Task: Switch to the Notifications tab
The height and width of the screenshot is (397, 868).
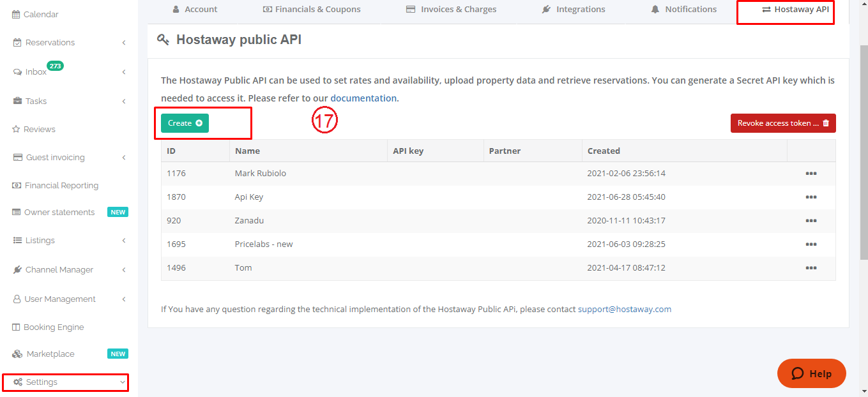Action: click(x=684, y=9)
